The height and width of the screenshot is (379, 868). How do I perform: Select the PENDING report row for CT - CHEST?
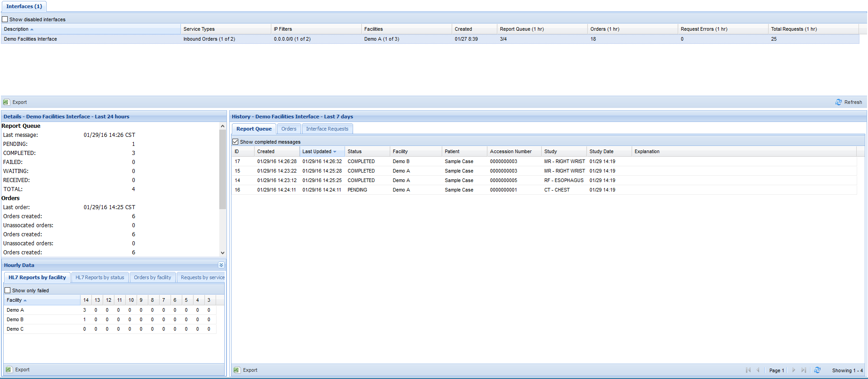pos(357,190)
